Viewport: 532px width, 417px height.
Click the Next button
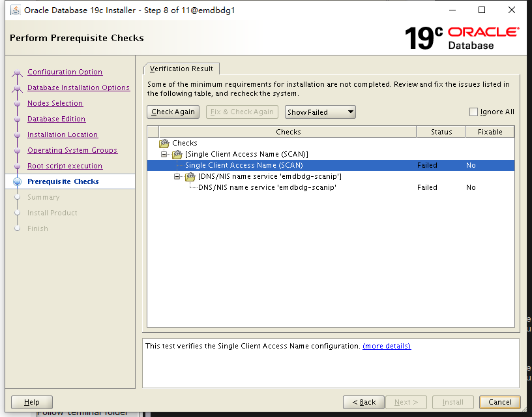tap(406, 402)
